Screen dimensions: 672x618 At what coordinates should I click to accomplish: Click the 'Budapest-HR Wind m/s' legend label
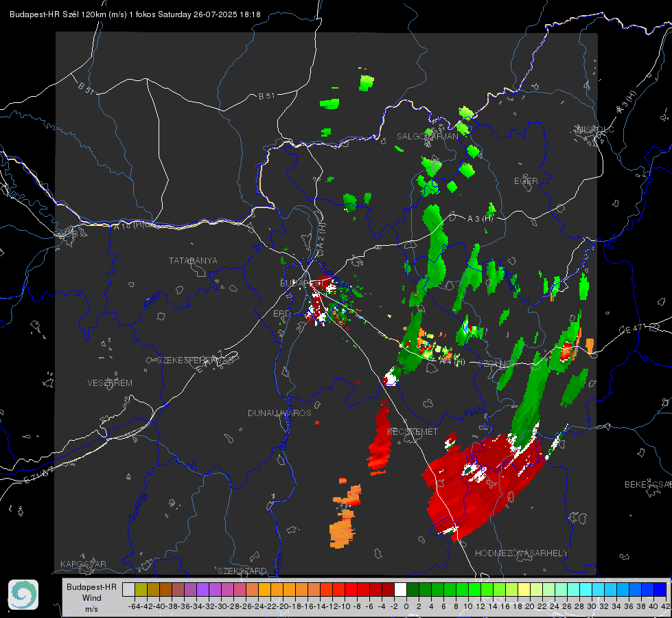(x=92, y=598)
